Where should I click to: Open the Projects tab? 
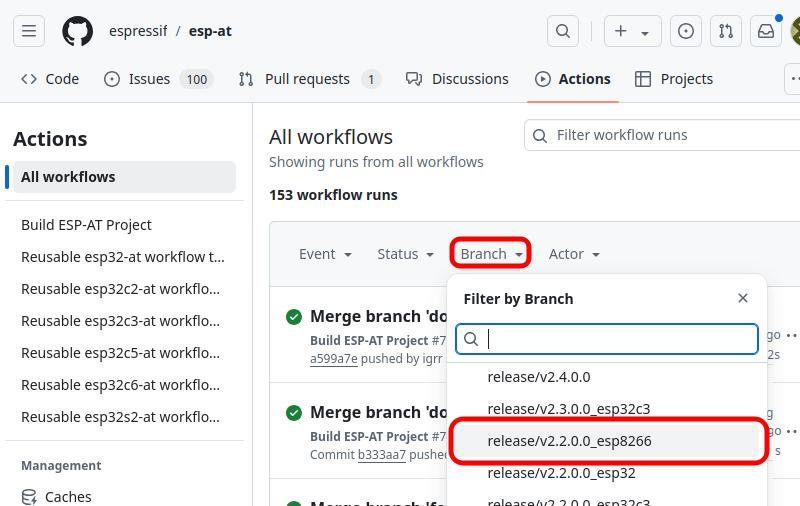click(674, 79)
